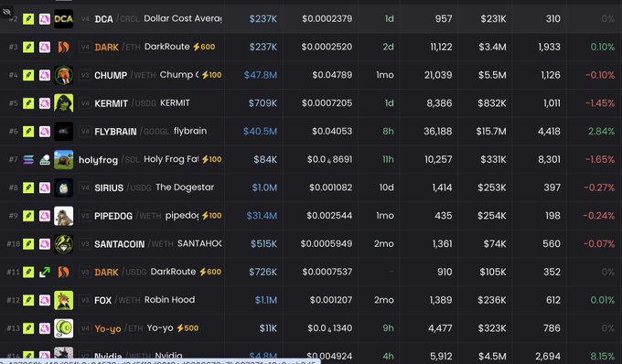The height and width of the screenshot is (364, 622).
Task: Click the pink Uniswap icon in SANTACOIN row
Action: pos(45,244)
